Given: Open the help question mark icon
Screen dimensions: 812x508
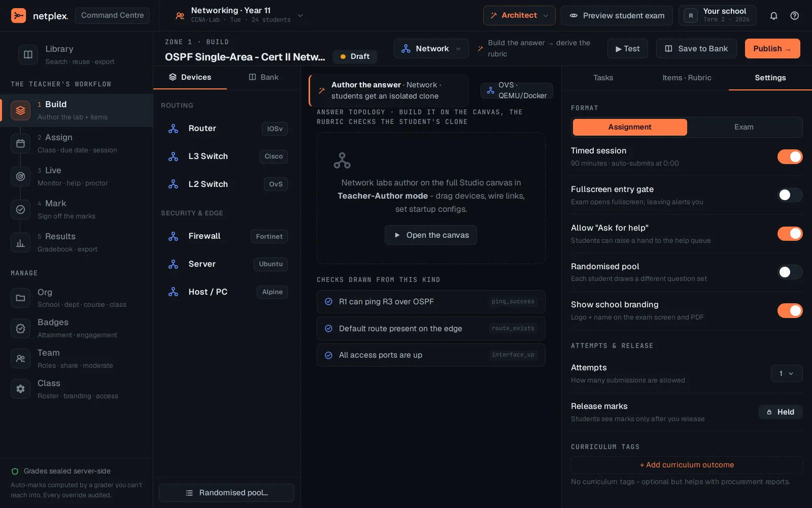Looking at the screenshot, I should coord(795,16).
